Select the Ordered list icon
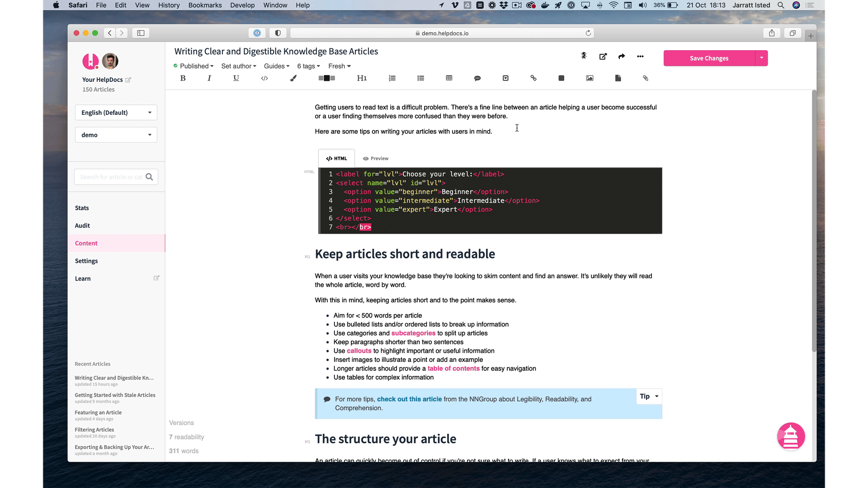 (392, 77)
